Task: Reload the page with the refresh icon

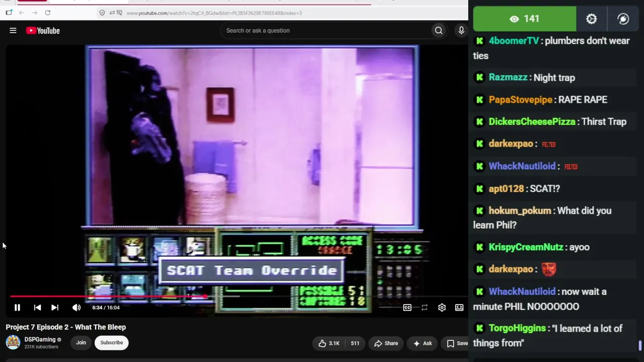Action: [47, 13]
